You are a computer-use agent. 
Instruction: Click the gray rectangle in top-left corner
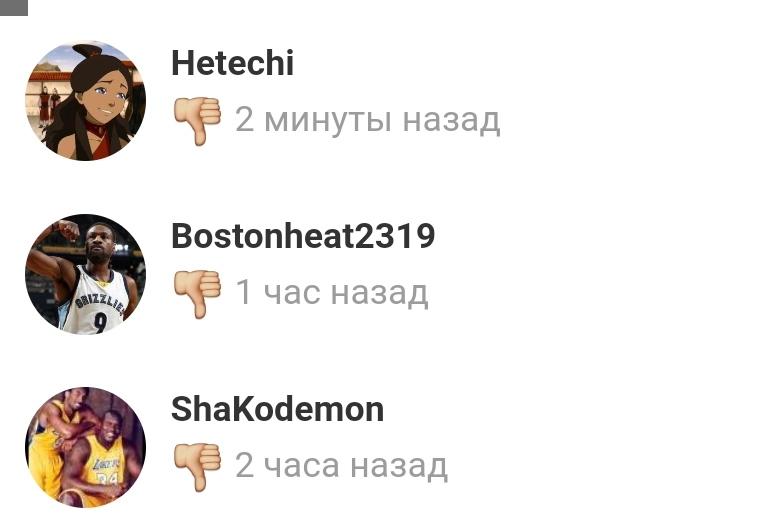point(14,8)
